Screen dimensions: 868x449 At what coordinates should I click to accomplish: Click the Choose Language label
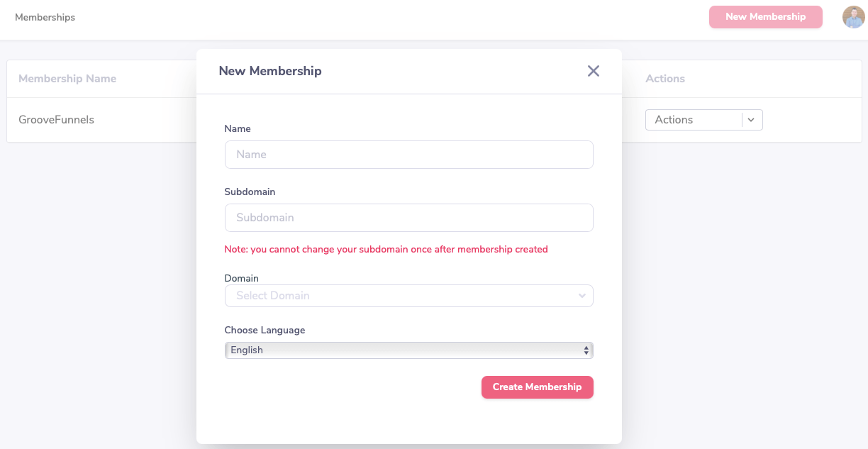point(265,331)
